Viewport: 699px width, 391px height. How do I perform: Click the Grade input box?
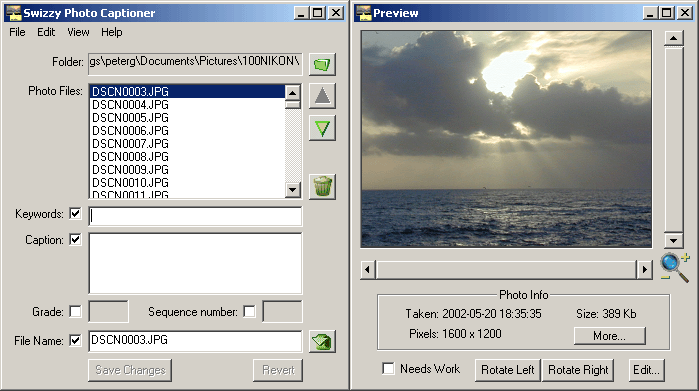tap(108, 311)
